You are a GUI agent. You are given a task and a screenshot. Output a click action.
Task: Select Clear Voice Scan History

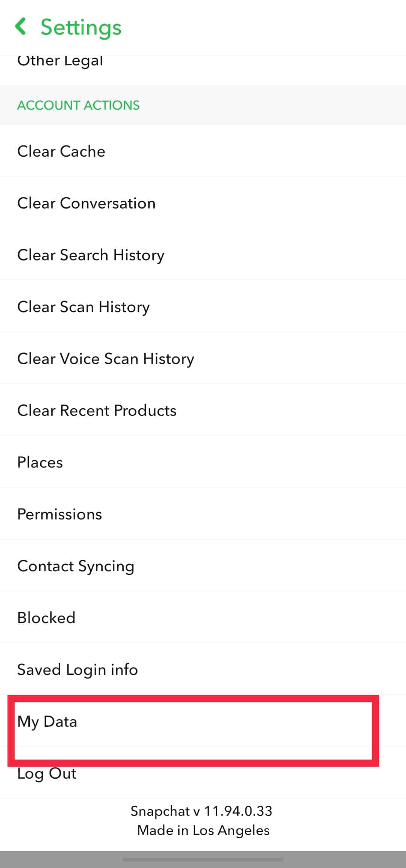tap(106, 359)
